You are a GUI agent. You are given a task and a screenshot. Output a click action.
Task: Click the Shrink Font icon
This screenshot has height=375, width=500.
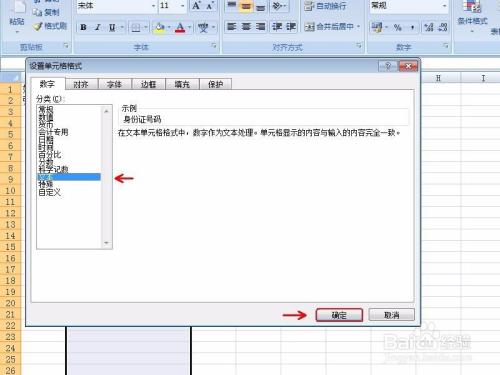pos(210,6)
